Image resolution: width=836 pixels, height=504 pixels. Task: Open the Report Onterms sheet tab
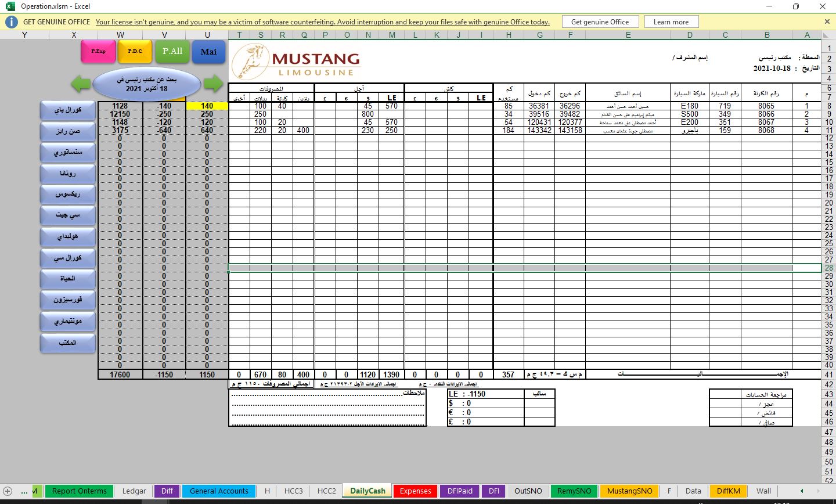[79, 491]
